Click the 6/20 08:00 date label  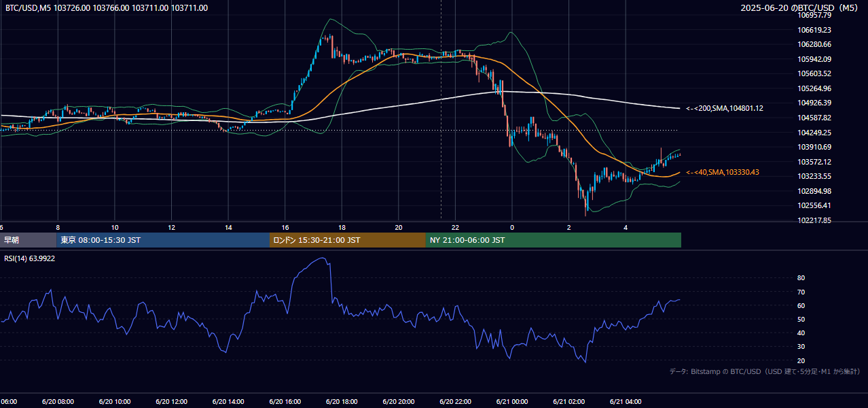click(58, 402)
